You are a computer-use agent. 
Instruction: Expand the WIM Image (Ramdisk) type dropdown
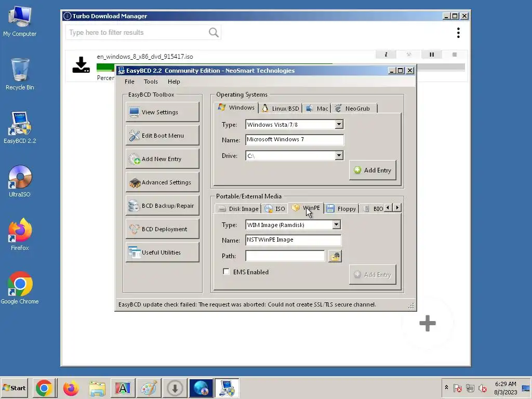[336, 224]
